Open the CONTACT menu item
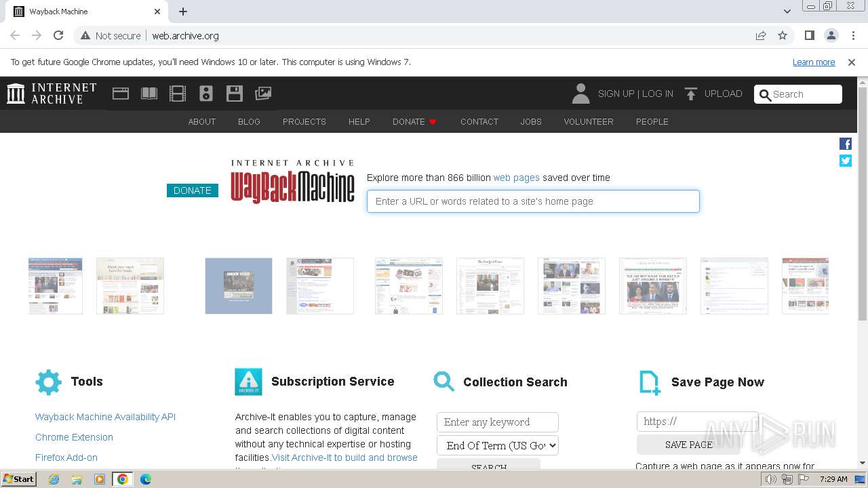 (x=479, y=122)
